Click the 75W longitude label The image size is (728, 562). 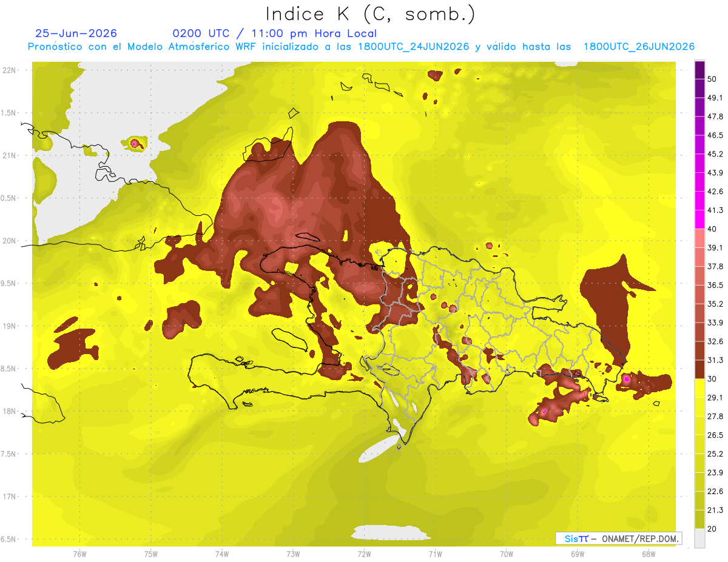pyautogui.click(x=150, y=554)
